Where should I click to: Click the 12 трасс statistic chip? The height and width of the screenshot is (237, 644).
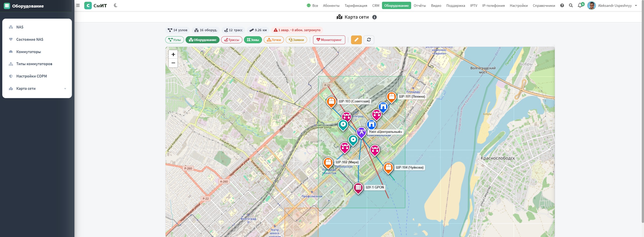pyautogui.click(x=233, y=30)
